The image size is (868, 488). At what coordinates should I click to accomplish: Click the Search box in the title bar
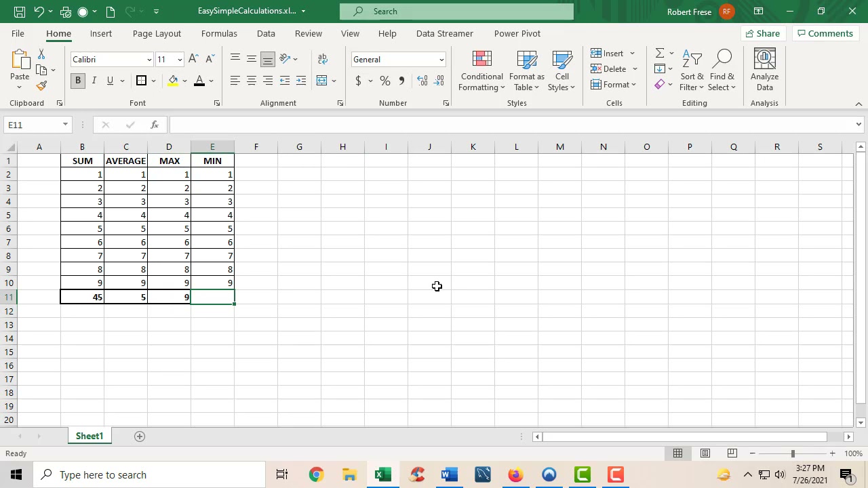click(x=456, y=12)
